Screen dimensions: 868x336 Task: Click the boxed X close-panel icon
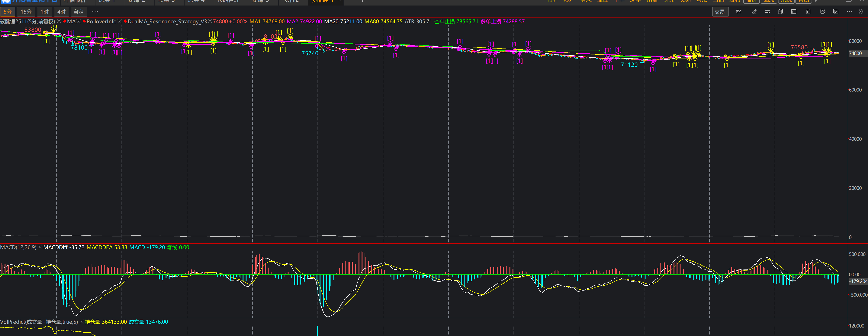(836, 11)
